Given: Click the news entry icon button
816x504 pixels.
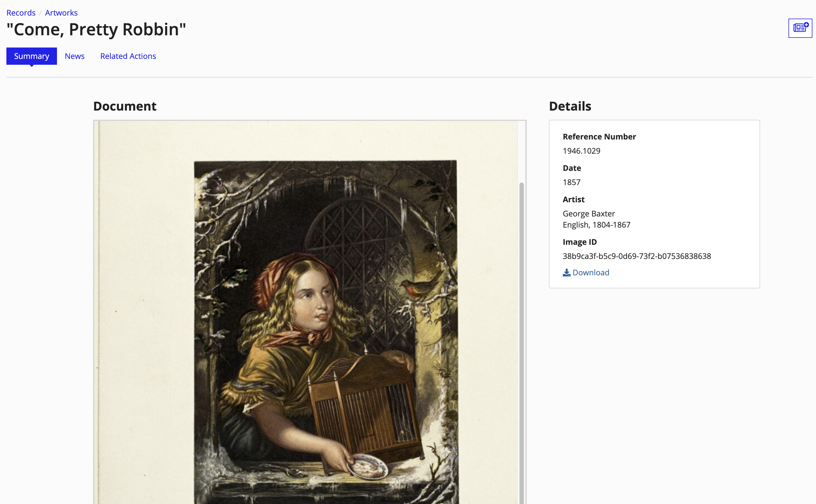Looking at the screenshot, I should (800, 28).
